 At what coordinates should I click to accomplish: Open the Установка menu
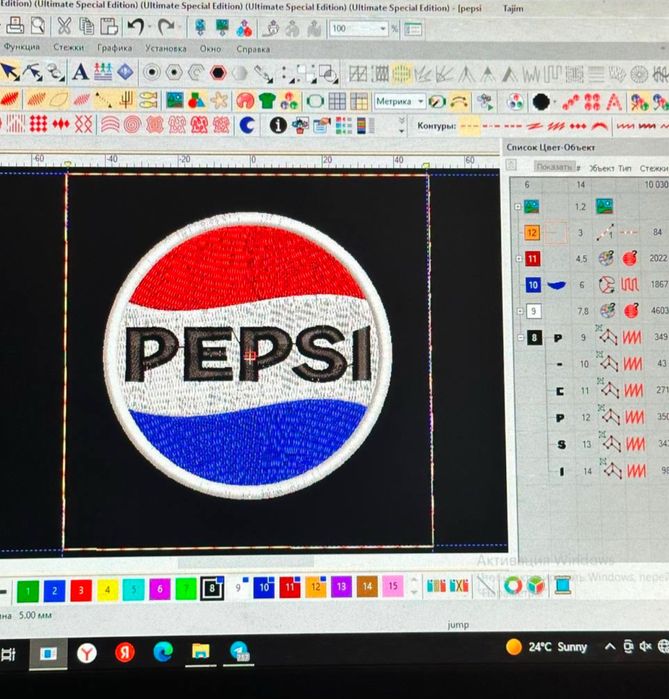(165, 48)
